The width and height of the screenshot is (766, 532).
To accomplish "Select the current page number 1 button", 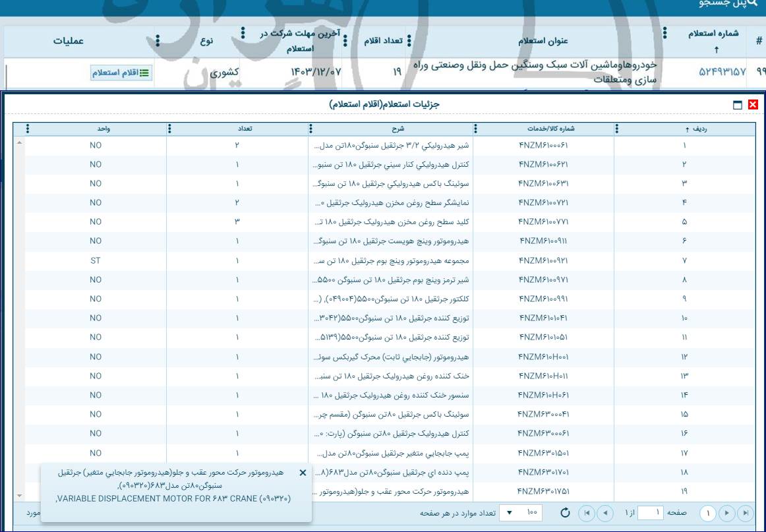I will [708, 513].
